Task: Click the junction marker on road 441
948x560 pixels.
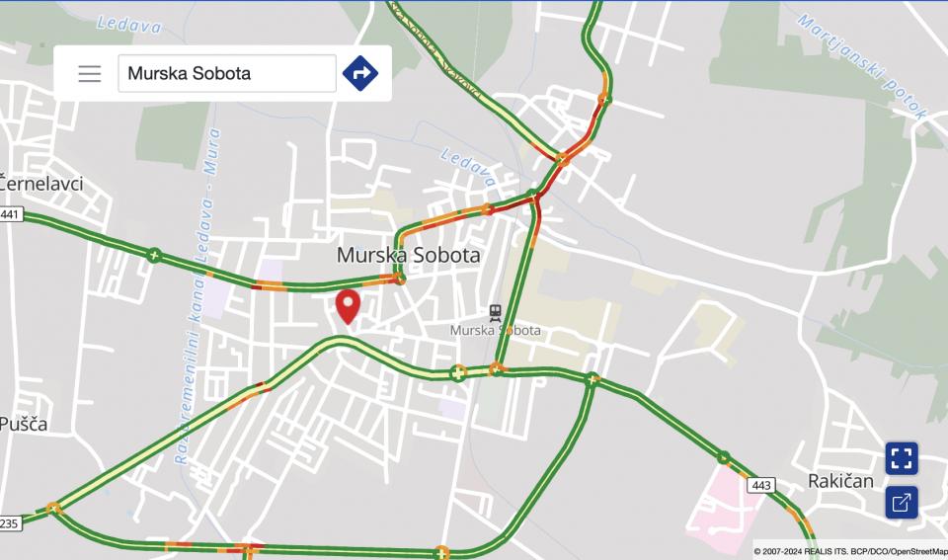Action: pos(154,255)
